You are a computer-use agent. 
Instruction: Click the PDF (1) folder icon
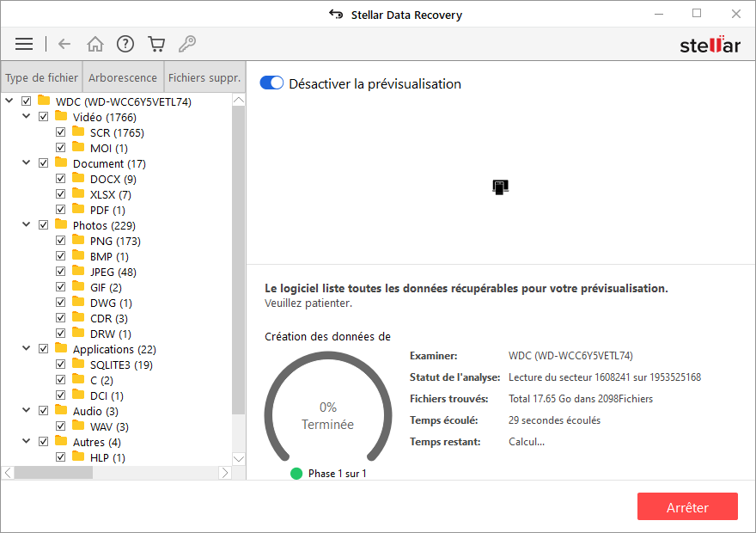[78, 209]
